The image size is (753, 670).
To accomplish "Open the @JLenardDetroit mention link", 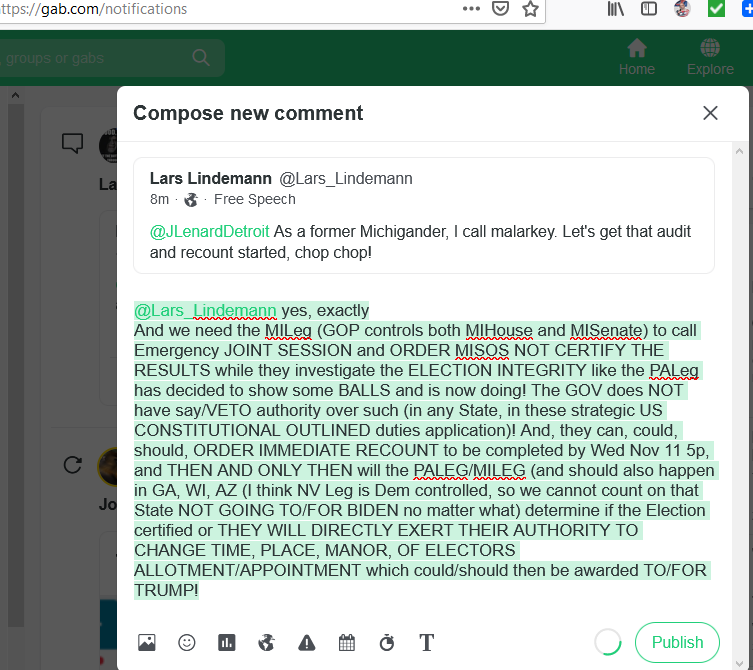I will coord(209,231).
